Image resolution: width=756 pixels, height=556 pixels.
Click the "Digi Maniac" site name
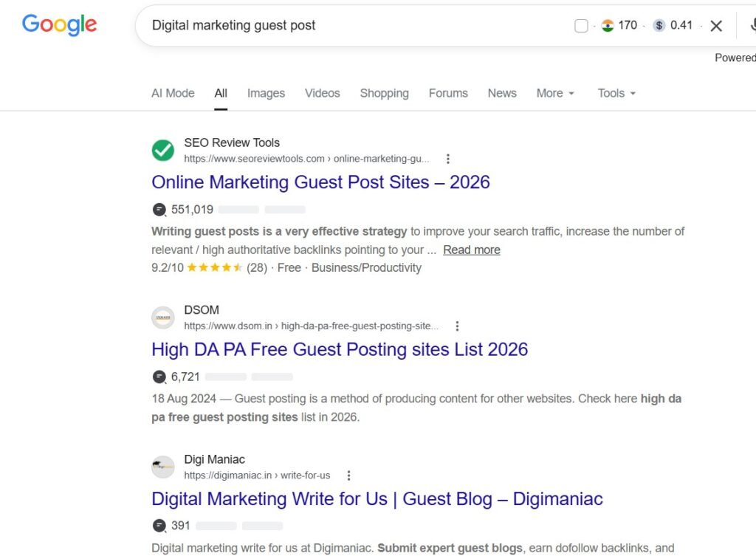215,459
